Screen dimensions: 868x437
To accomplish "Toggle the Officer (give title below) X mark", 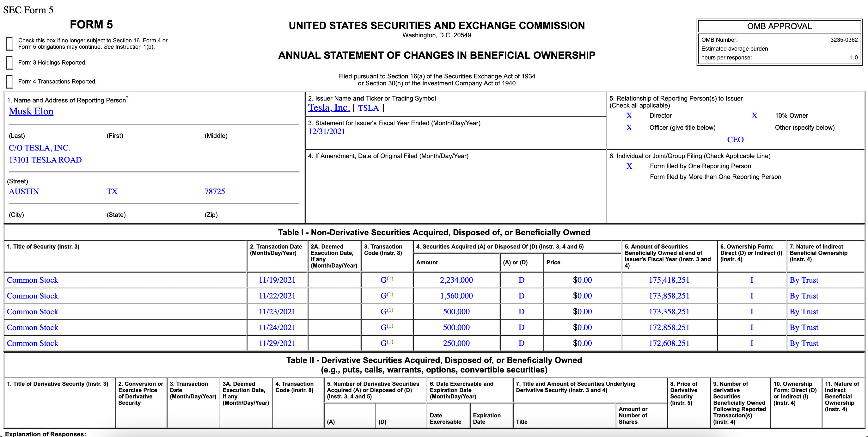I will pyautogui.click(x=629, y=128).
